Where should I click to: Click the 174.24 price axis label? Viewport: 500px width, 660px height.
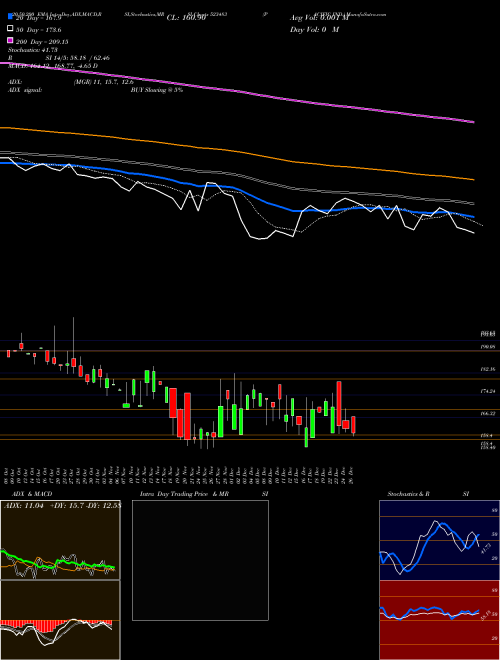click(x=488, y=391)
